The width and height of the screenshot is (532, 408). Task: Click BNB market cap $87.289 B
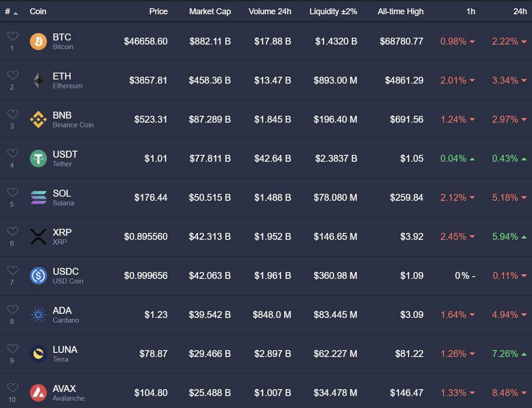tap(210, 119)
